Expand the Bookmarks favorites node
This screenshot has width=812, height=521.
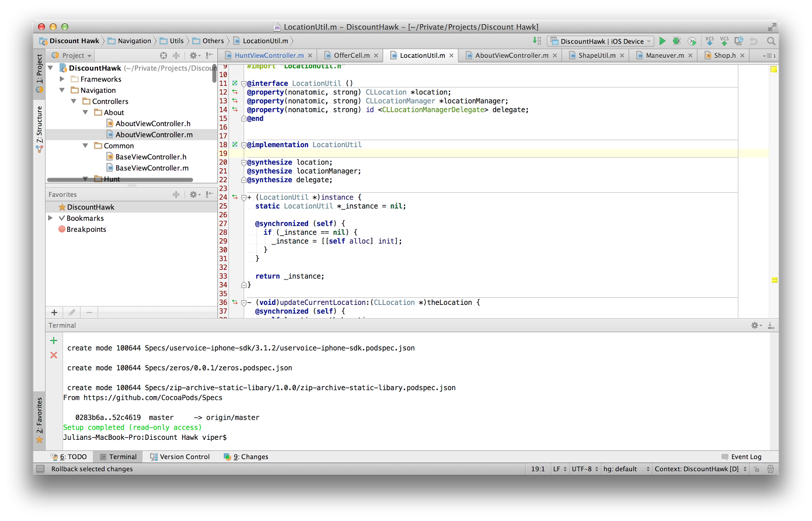click(50, 218)
